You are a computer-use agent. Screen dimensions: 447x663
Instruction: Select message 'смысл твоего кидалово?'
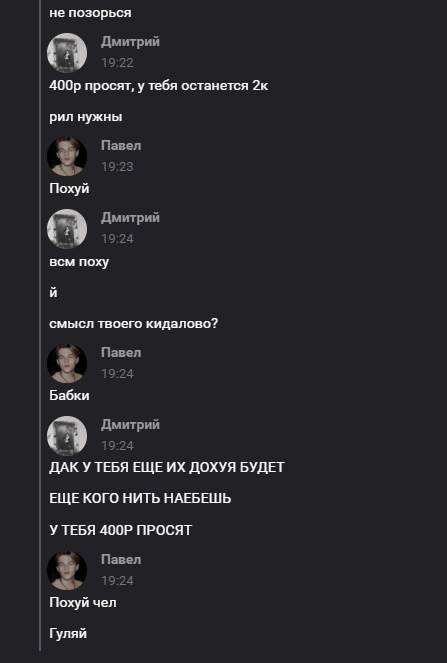pyautogui.click(x=134, y=324)
